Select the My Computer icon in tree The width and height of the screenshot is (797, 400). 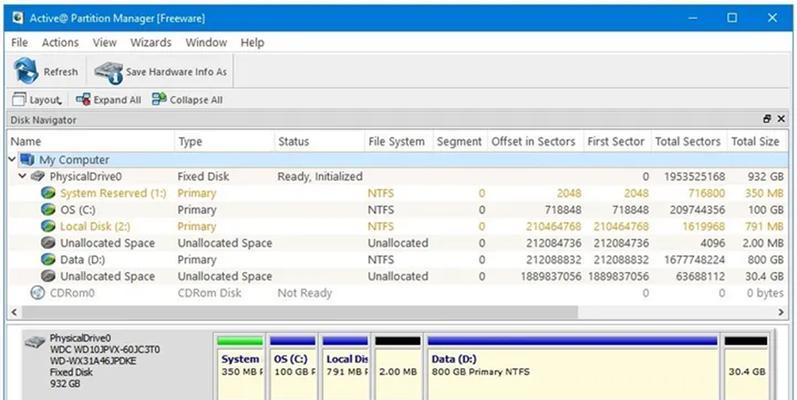tap(27, 160)
